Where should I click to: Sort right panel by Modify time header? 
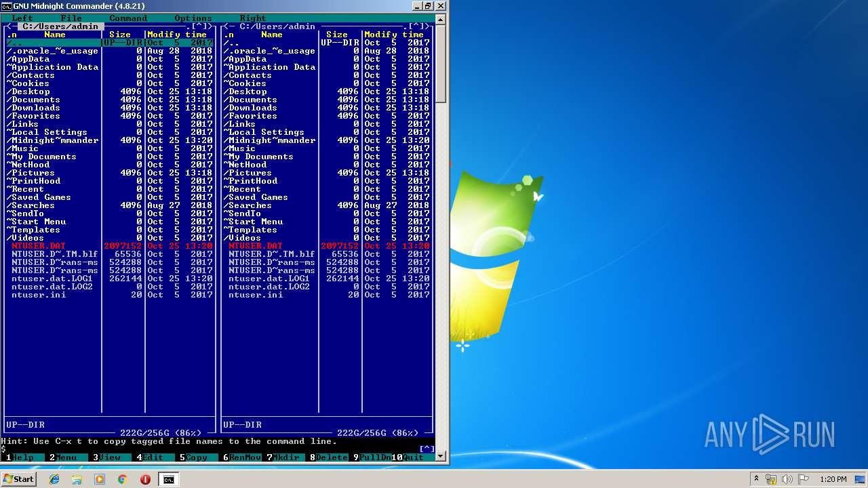[394, 35]
